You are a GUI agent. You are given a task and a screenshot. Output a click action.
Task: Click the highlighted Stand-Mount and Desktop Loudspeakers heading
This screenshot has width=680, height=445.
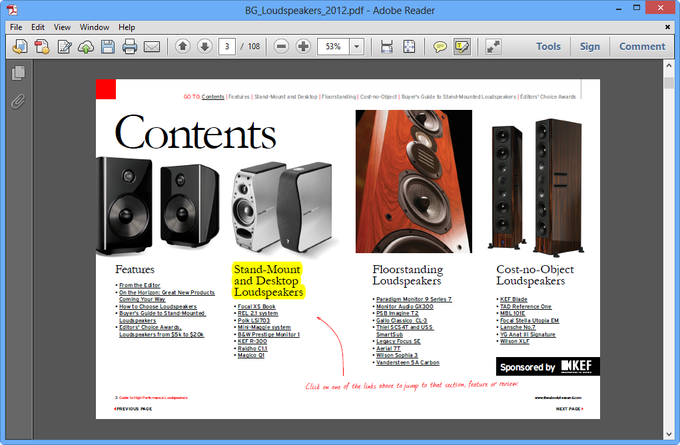[x=268, y=281]
